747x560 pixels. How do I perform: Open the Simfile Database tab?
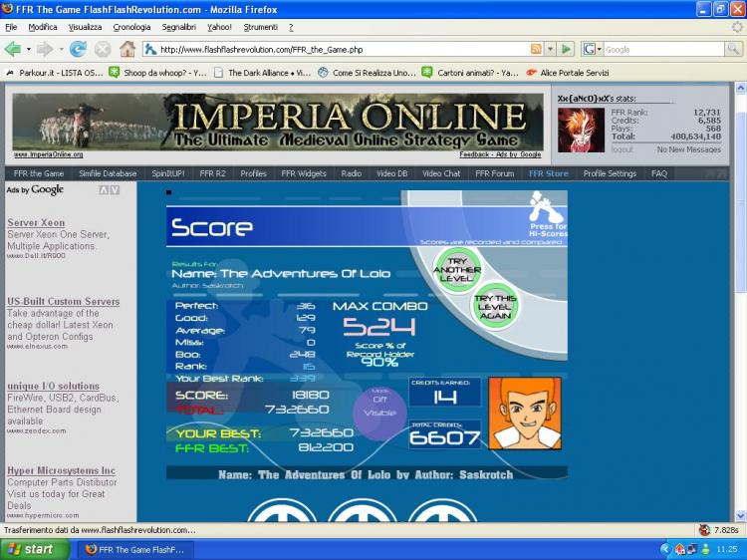(108, 173)
